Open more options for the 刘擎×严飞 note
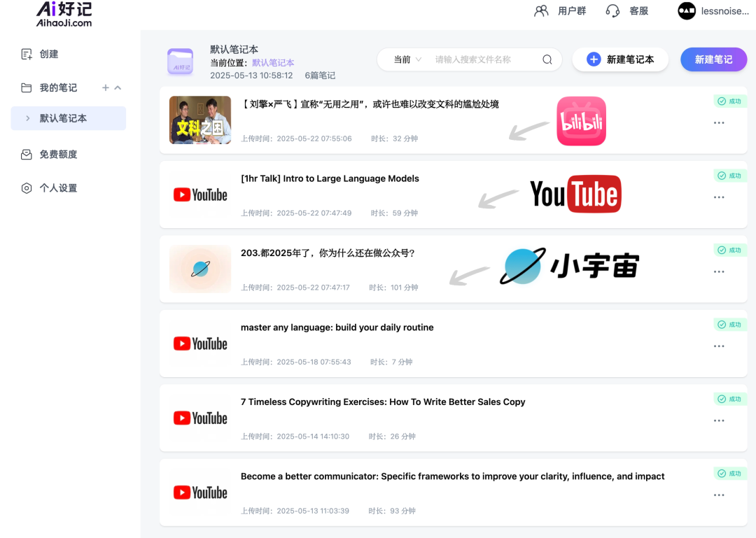 pos(719,123)
